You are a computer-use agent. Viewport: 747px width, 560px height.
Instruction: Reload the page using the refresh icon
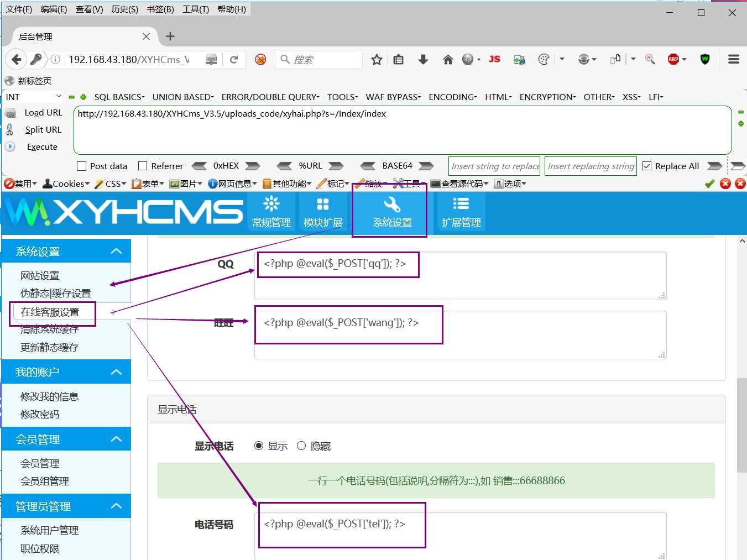coord(234,59)
